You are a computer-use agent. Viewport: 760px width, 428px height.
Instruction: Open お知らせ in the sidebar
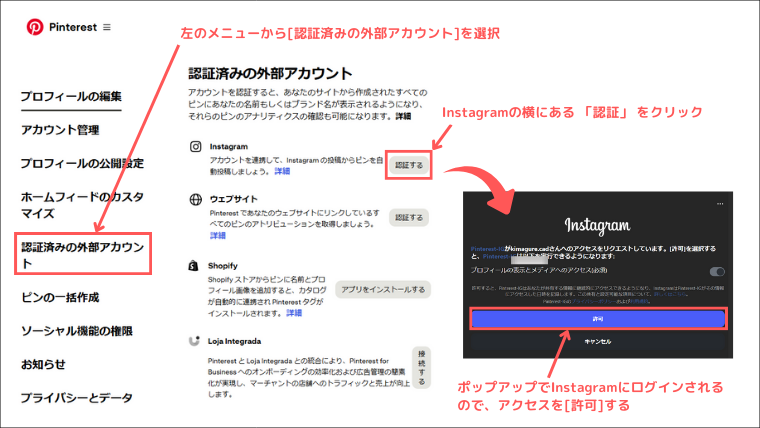[x=43, y=365]
